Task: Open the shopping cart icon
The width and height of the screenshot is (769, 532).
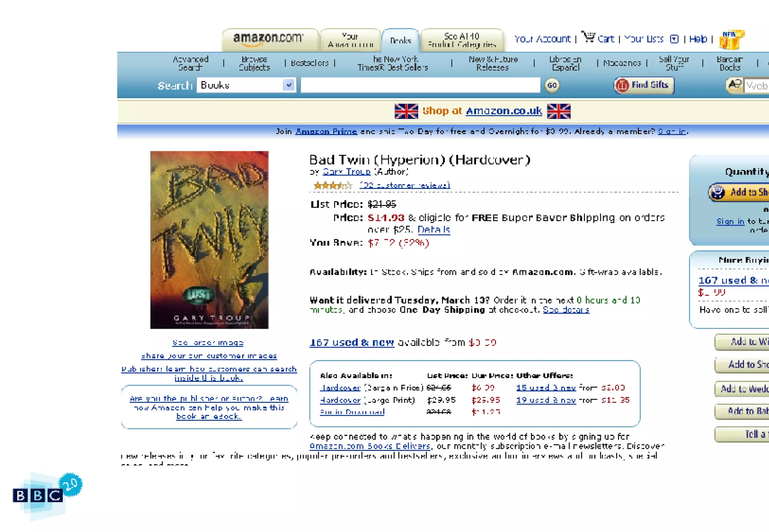Action: [588, 37]
